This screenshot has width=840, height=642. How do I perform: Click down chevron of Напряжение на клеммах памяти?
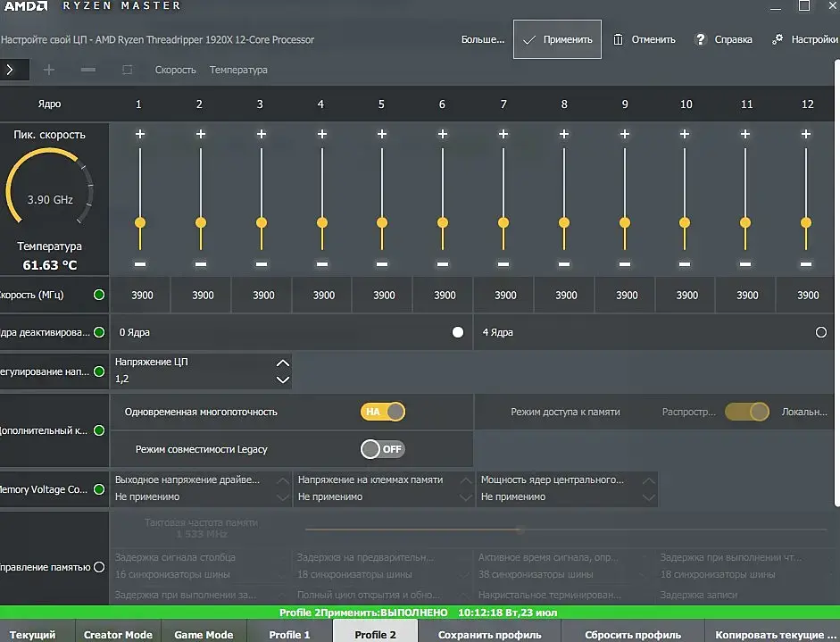(466, 498)
